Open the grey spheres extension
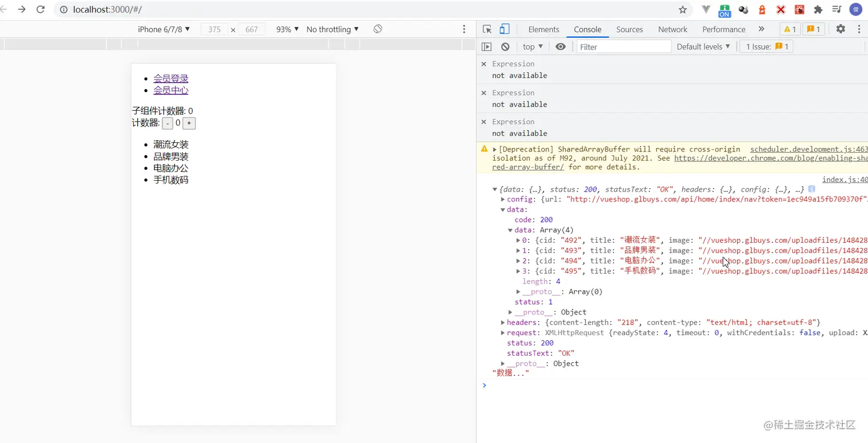Screen dimensions: 868x443 (x=743, y=9)
